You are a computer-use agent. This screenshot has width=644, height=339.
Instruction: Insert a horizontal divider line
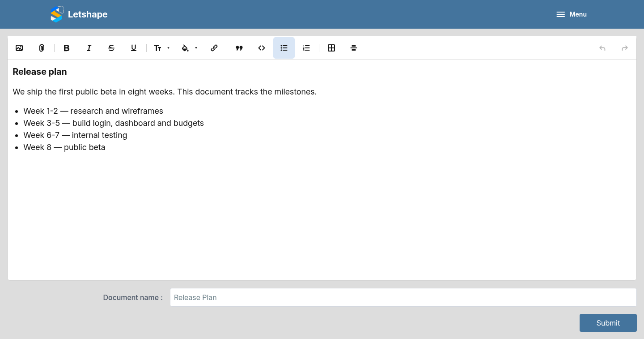click(x=354, y=48)
